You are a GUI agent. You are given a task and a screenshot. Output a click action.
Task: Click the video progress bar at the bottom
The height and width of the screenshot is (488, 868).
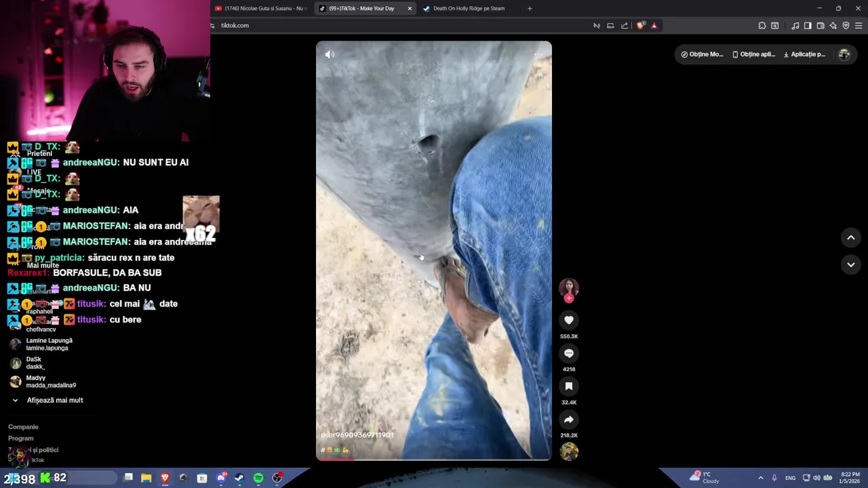click(434, 460)
